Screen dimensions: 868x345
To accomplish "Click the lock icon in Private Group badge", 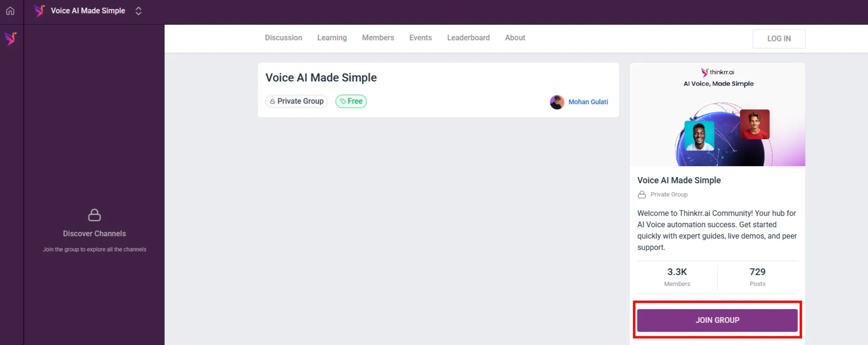I will [x=272, y=101].
